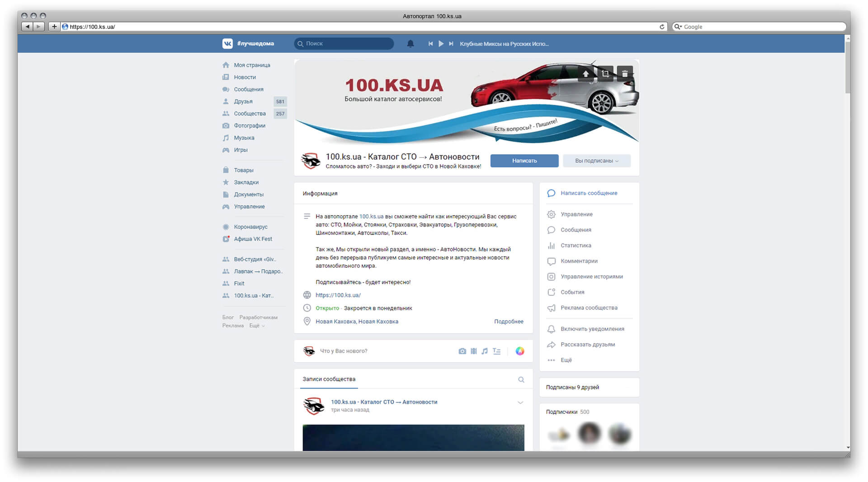Open Сообщения in right community panel

click(x=576, y=230)
